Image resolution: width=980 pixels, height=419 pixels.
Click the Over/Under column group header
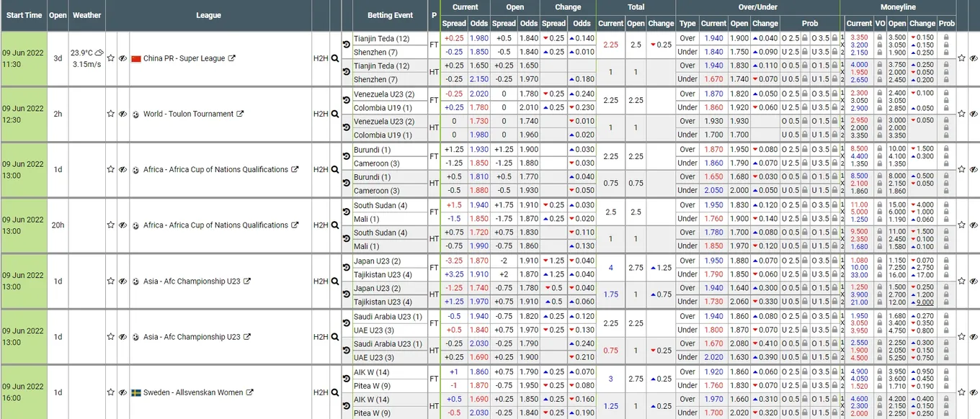758,7
